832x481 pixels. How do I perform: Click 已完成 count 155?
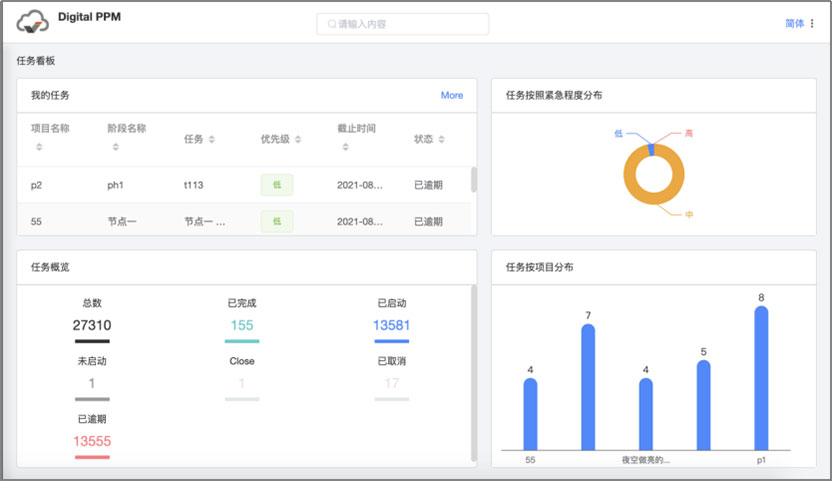(x=241, y=325)
